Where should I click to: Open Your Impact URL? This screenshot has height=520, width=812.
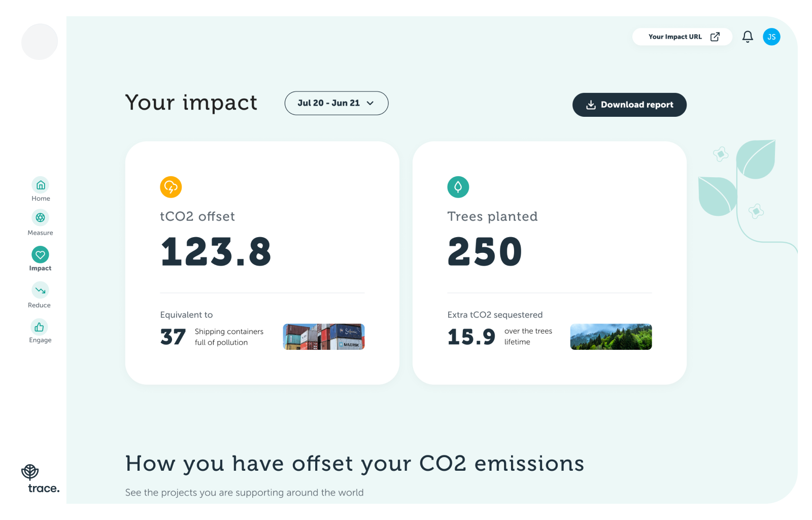(x=675, y=37)
